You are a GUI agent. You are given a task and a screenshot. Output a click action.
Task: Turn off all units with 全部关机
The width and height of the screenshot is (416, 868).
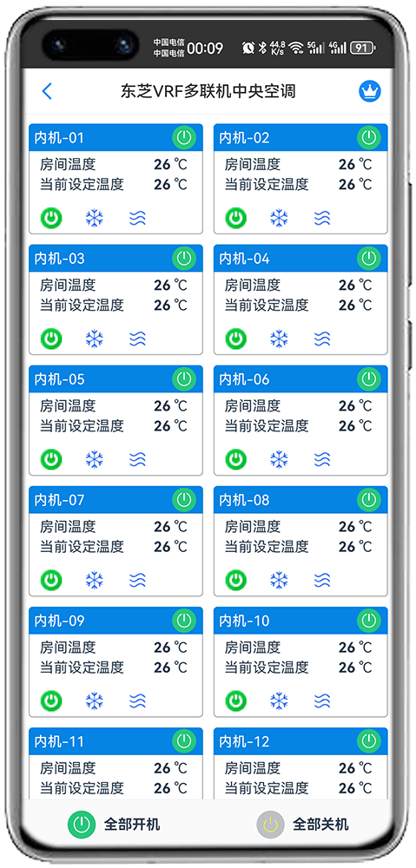[302, 825]
